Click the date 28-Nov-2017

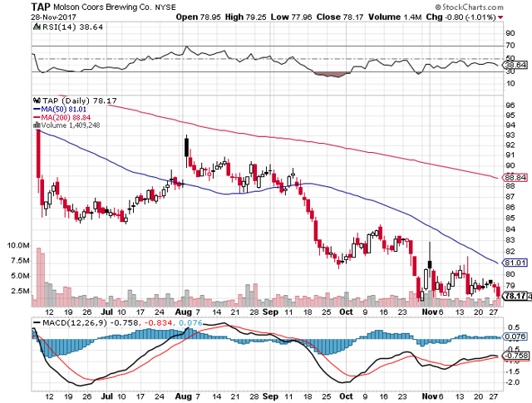point(53,17)
